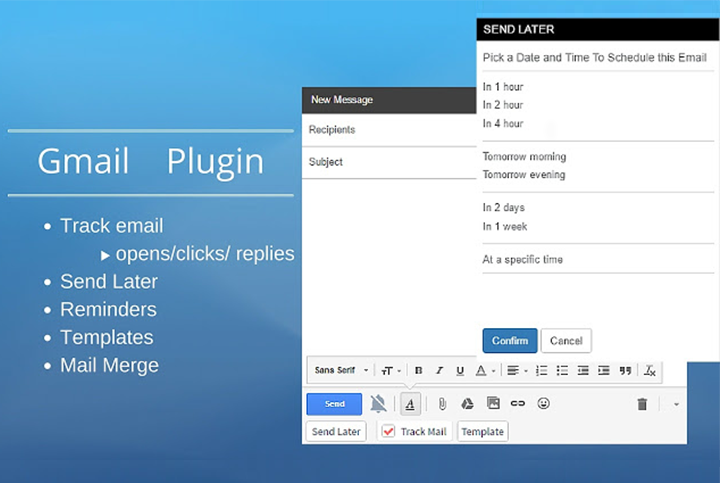Click the blue Send button
720x483 pixels.
[x=334, y=404]
